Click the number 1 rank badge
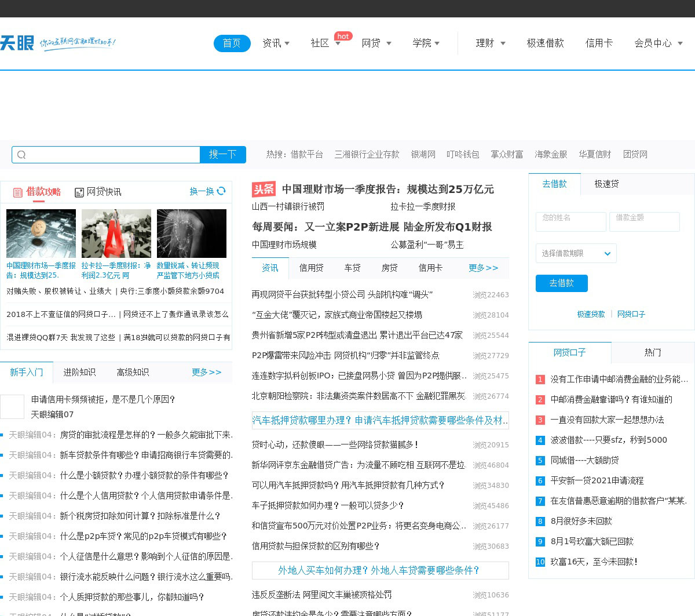The width and height of the screenshot is (695, 616). point(540,380)
